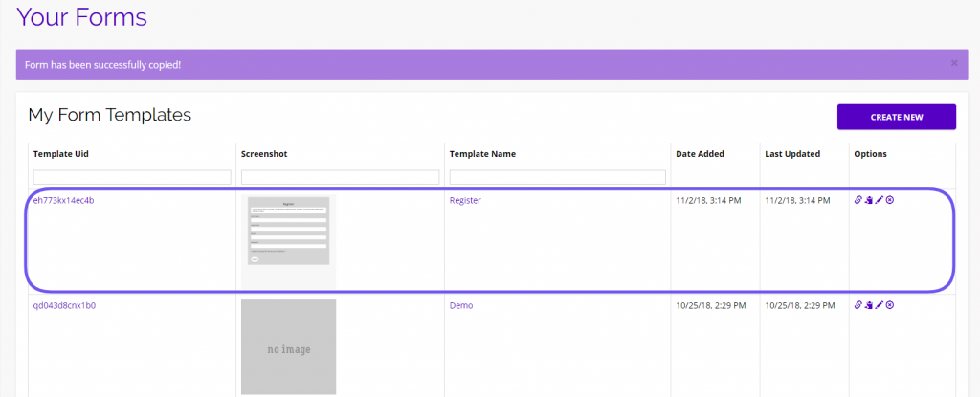Click the delete circle icon in Register row
The width and height of the screenshot is (980, 397).
click(x=890, y=200)
